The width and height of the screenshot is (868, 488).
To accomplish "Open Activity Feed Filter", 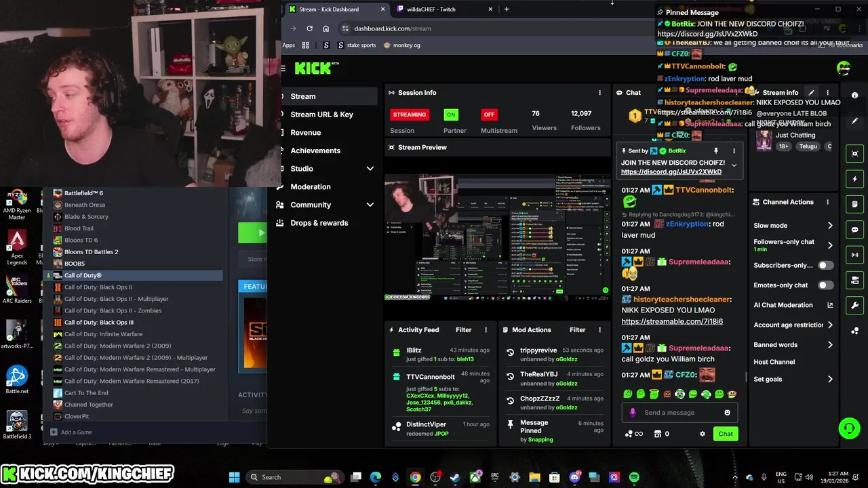I will tap(464, 330).
